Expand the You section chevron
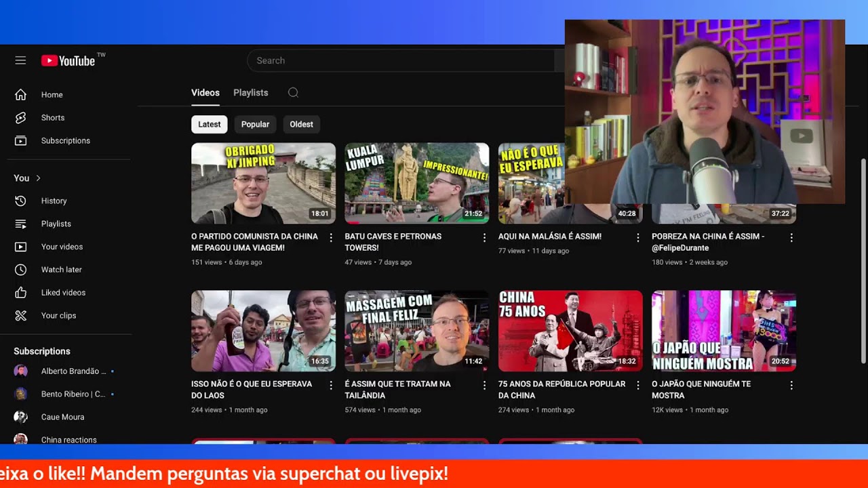 click(38, 178)
